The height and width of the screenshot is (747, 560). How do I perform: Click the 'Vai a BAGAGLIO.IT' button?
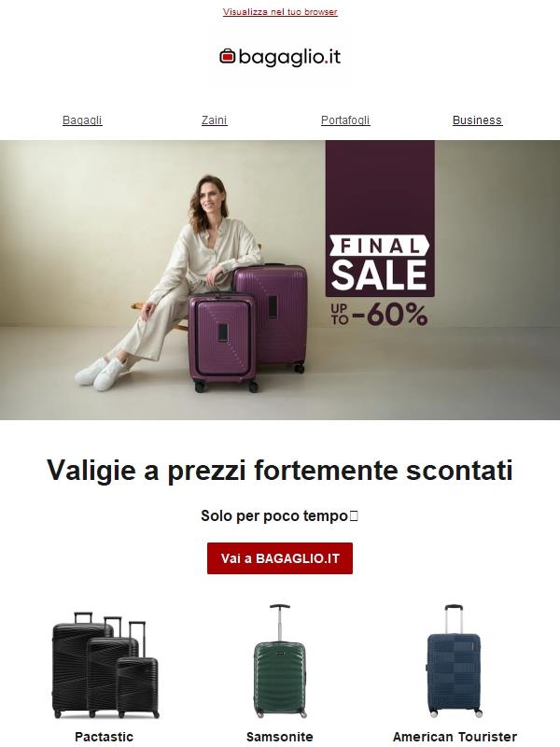280,558
